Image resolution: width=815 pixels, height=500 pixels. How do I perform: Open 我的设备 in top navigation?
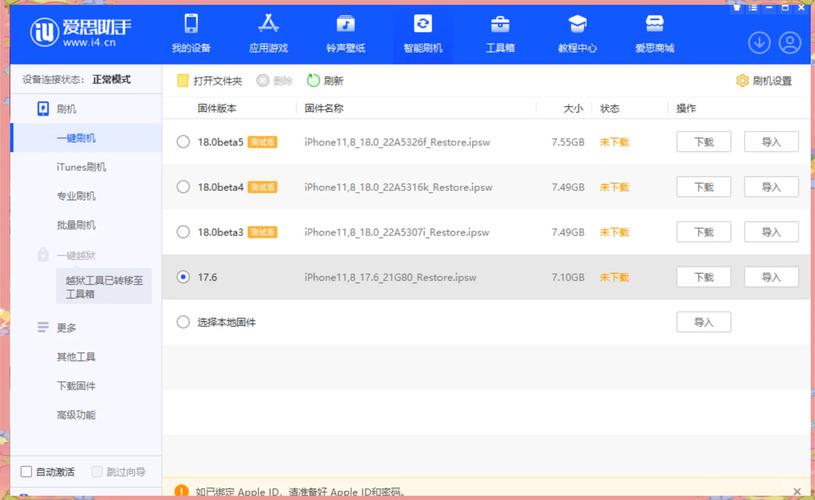click(191, 34)
